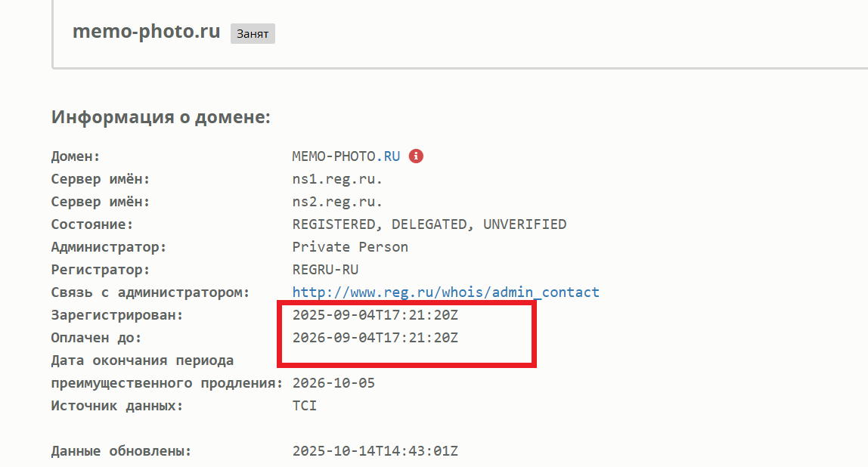The image size is (868, 467).
Task: Open the MEMO-PHOTO.RU domain link
Action: pyautogui.click(x=346, y=156)
